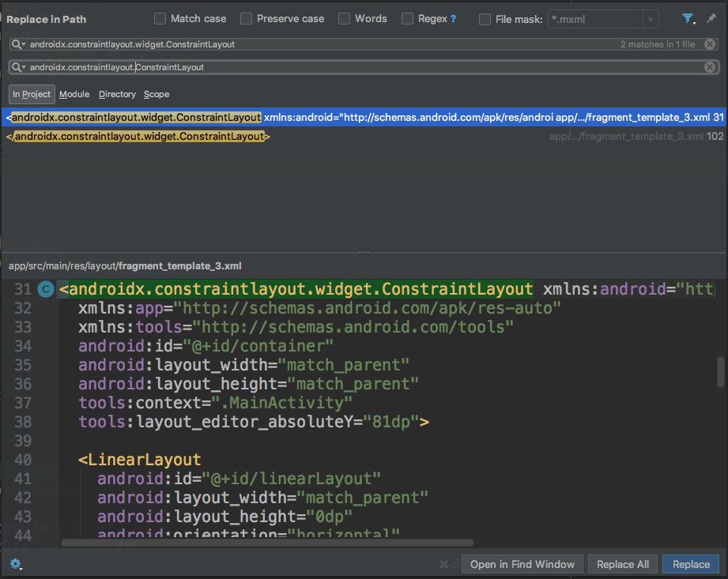Open Regex help question mark

click(x=453, y=19)
